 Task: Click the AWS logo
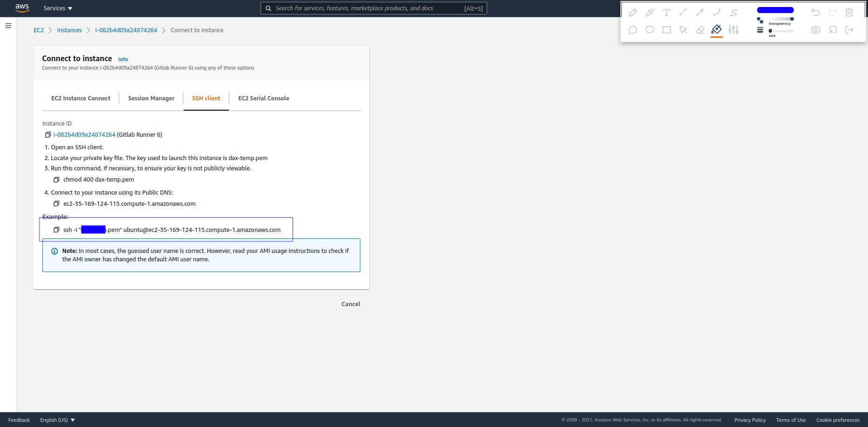click(x=22, y=8)
